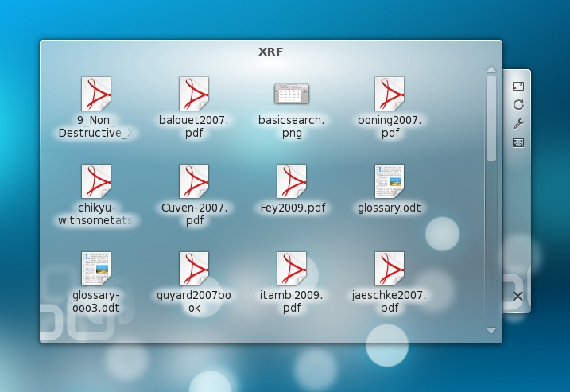Open guyard2007book PDF file icon
Screen dimensions: 570x392
pos(193,269)
